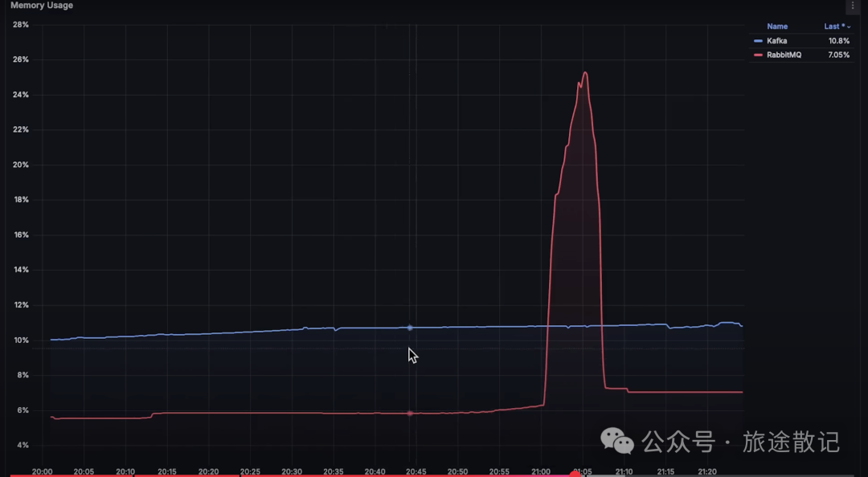Click the red RabbitMQ data point at 20:44
The image size is (868, 477).
tap(410, 414)
